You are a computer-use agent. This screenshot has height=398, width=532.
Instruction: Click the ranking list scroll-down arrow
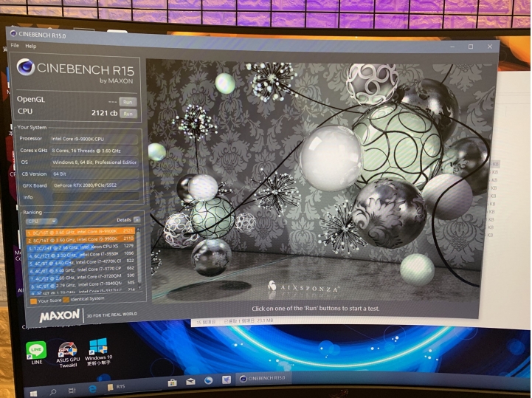point(139,287)
